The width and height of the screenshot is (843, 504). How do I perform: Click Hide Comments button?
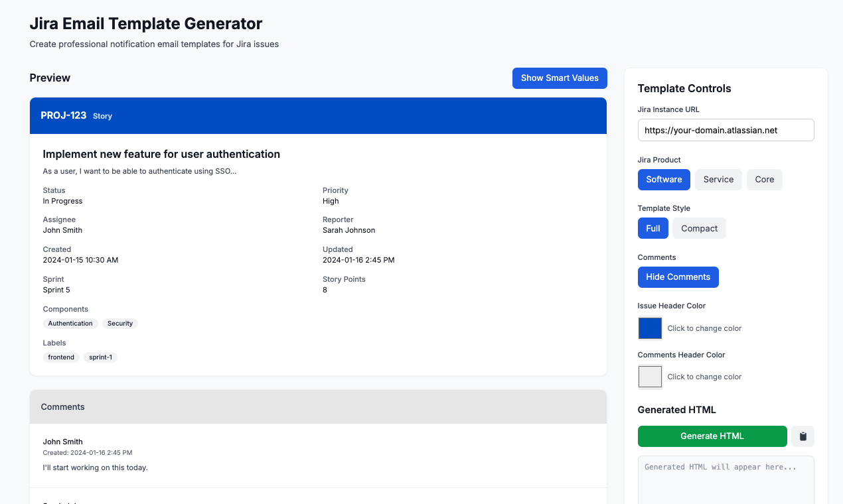pos(678,277)
